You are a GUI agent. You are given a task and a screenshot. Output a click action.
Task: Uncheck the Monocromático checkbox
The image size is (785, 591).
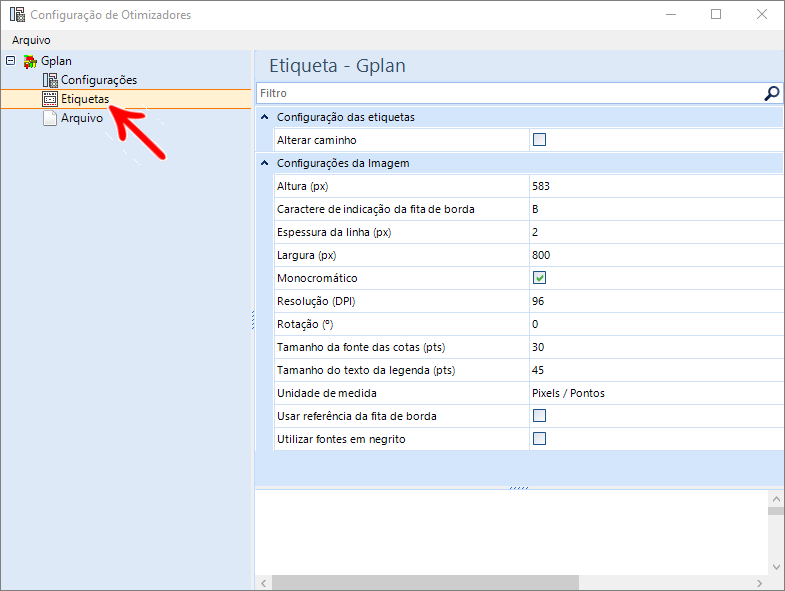(x=539, y=278)
